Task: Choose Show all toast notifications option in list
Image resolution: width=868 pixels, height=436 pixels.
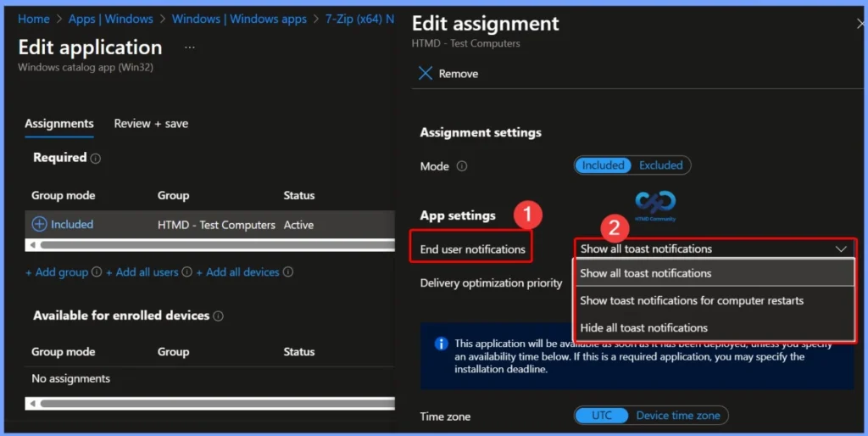Action: [x=715, y=273]
